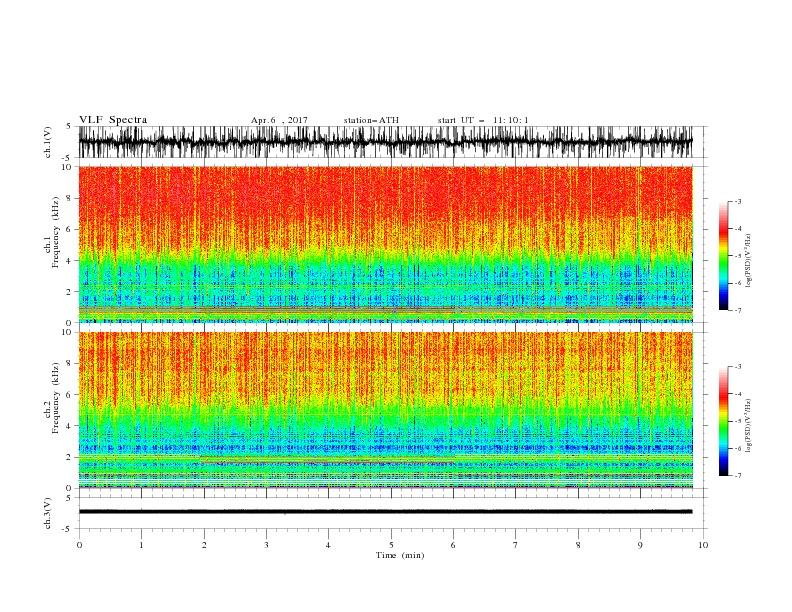Select the log(PSD) label beside ch.2 color bar
This screenshot has width=792, height=612.
pos(748,425)
